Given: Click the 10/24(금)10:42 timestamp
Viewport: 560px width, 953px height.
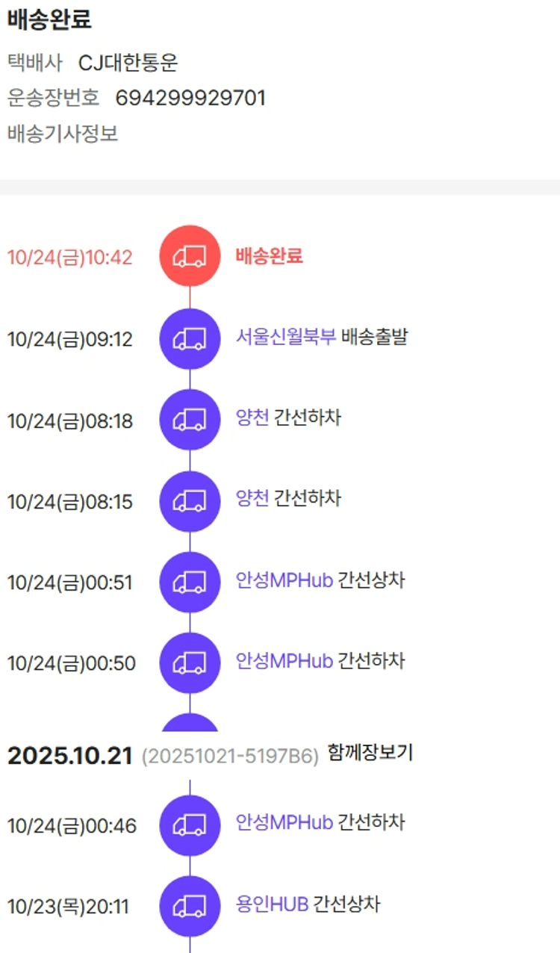Looking at the screenshot, I should 70,258.
